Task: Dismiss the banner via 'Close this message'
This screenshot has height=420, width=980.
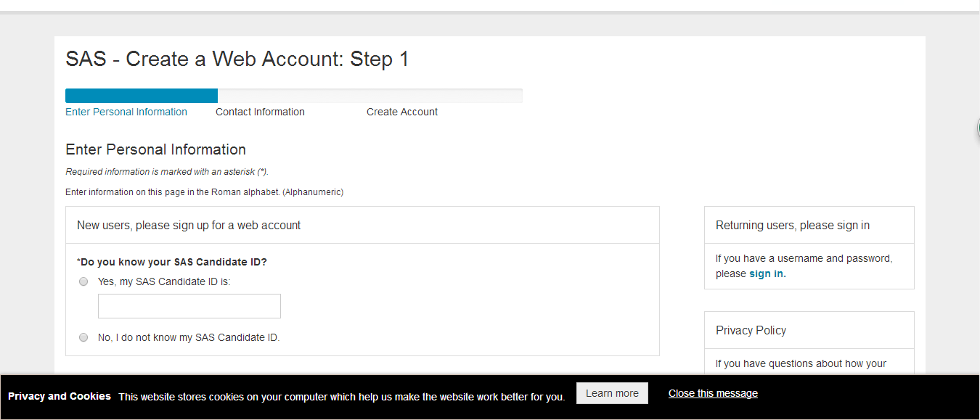Action: point(713,393)
